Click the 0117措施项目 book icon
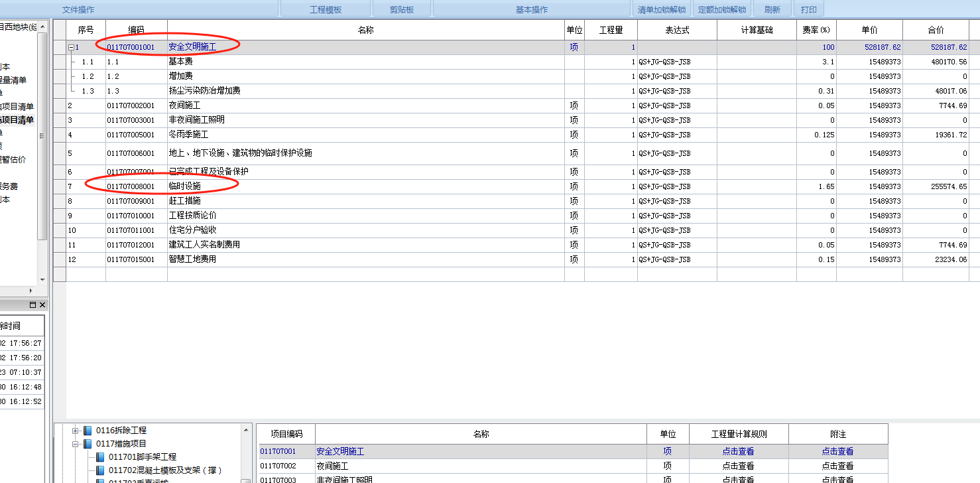Viewport: 980px width, 483px height. (x=88, y=444)
